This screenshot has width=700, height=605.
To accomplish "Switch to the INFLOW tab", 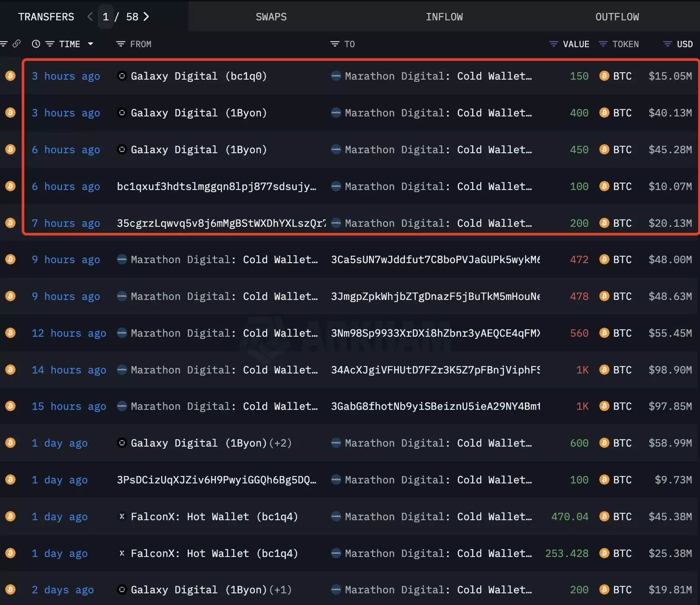I will click(444, 17).
